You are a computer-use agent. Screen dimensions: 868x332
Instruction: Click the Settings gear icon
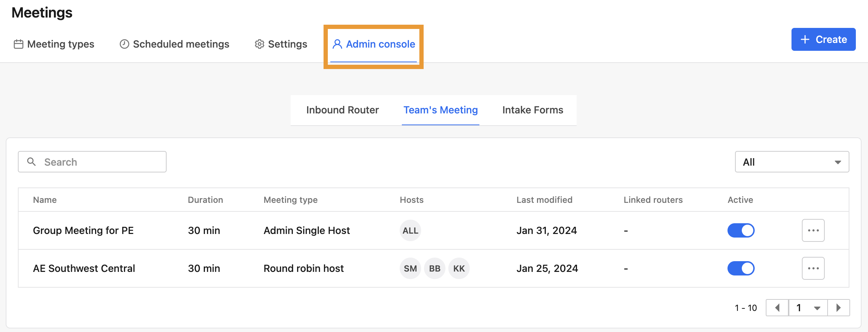[260, 44]
